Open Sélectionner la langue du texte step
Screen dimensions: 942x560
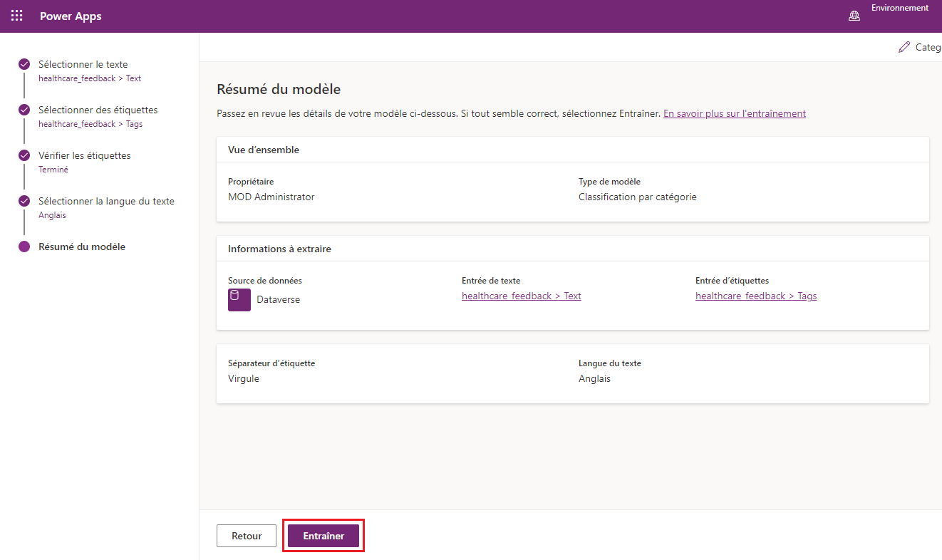click(106, 201)
